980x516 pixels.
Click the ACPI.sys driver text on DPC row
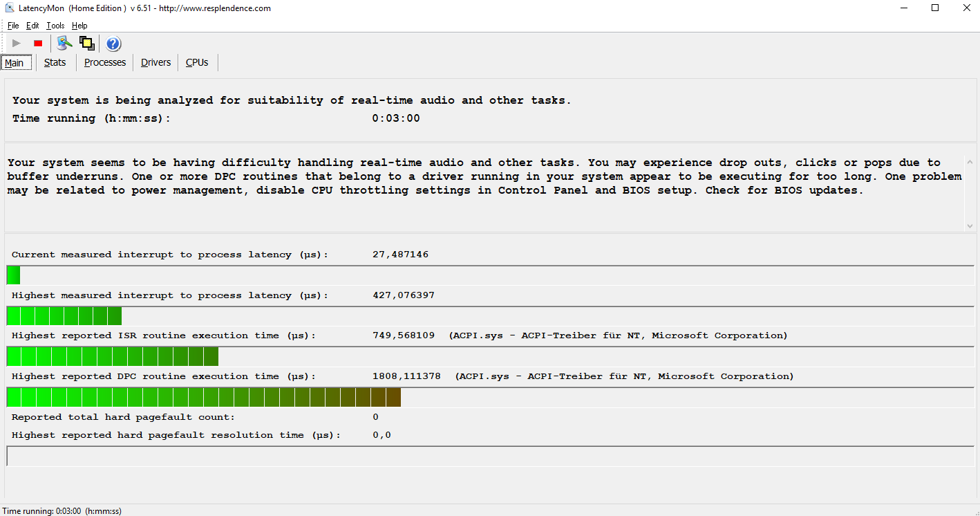(x=624, y=376)
